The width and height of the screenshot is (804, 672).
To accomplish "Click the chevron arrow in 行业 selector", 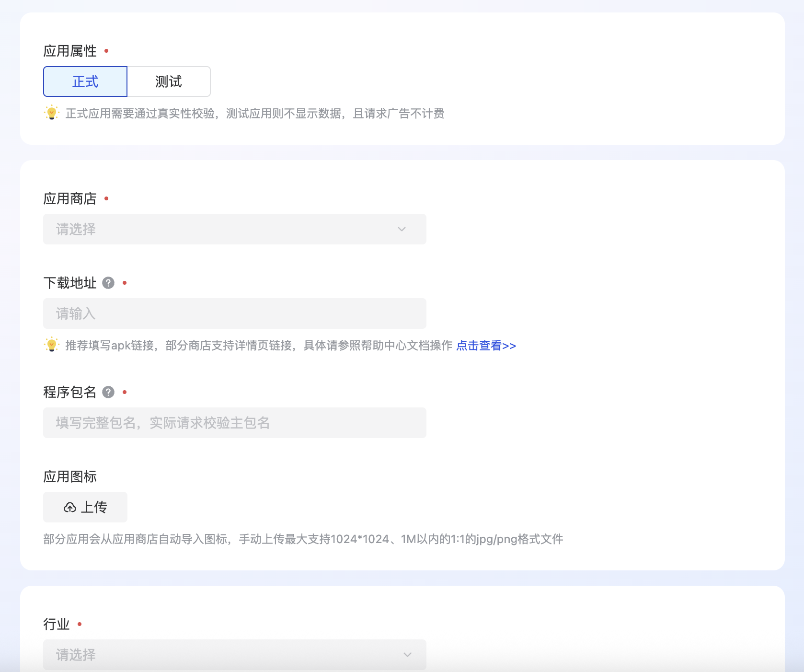I will pyautogui.click(x=407, y=655).
